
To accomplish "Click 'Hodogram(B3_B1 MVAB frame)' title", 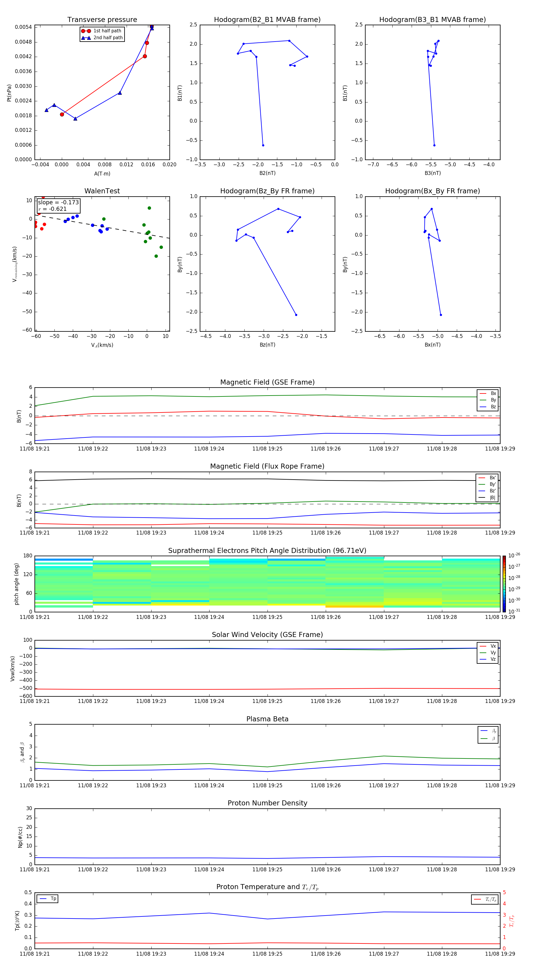I will tap(432, 20).
